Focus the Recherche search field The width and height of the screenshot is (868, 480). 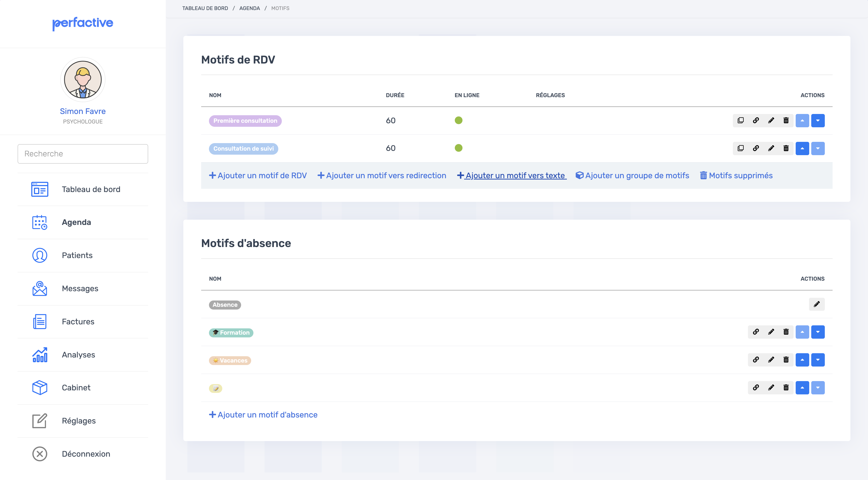[x=83, y=154]
